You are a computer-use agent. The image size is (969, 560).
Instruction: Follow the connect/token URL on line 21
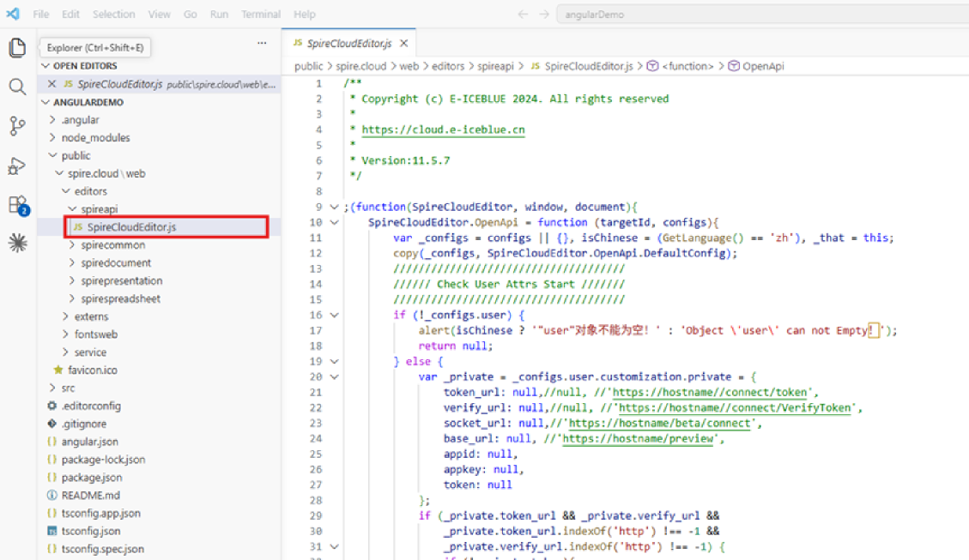pos(710,392)
